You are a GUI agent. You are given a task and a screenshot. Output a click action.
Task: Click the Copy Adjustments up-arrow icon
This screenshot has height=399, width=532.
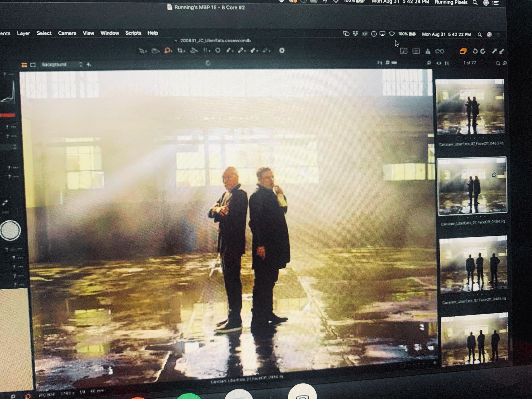(494, 51)
